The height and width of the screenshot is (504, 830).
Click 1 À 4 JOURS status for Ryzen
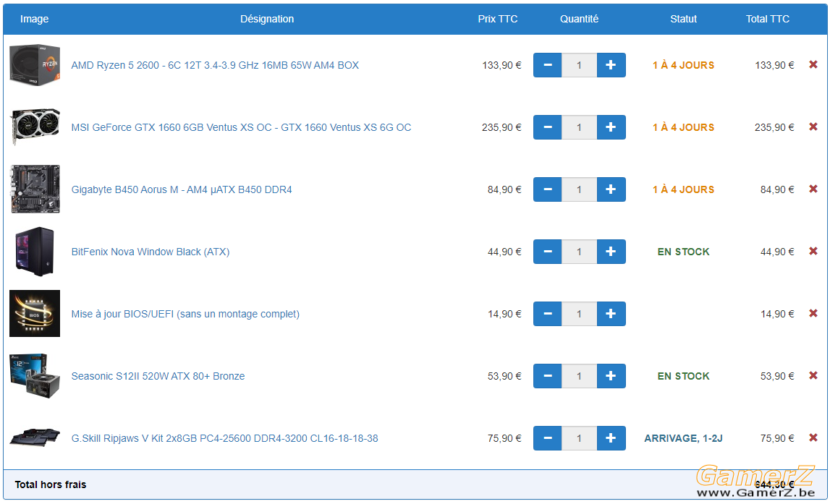[x=683, y=65]
